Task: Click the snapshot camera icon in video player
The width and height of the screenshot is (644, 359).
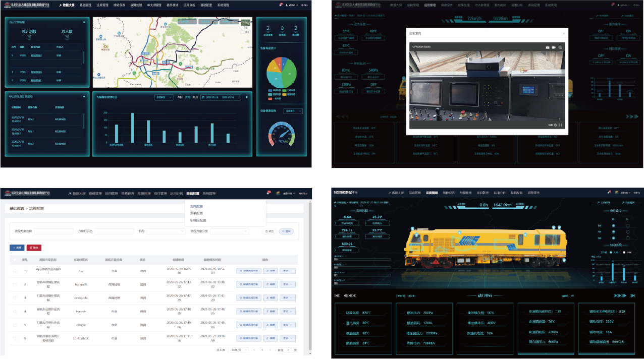Action: point(548,47)
